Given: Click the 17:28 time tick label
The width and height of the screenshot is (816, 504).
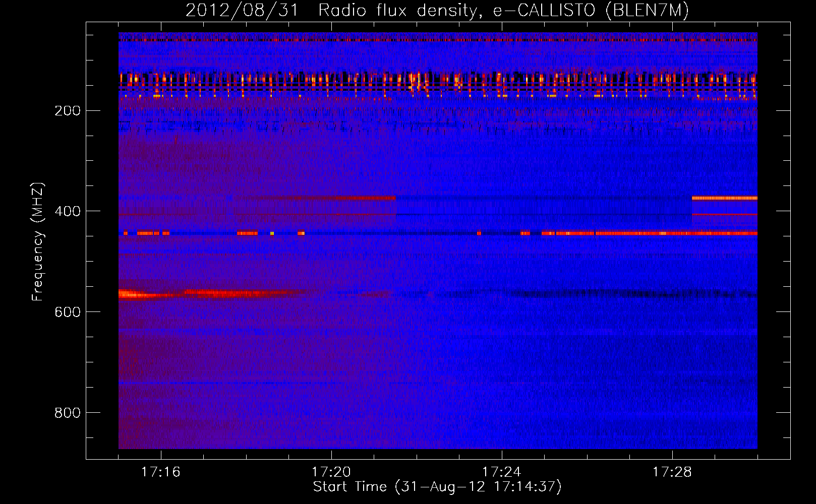Looking at the screenshot, I should tap(672, 472).
